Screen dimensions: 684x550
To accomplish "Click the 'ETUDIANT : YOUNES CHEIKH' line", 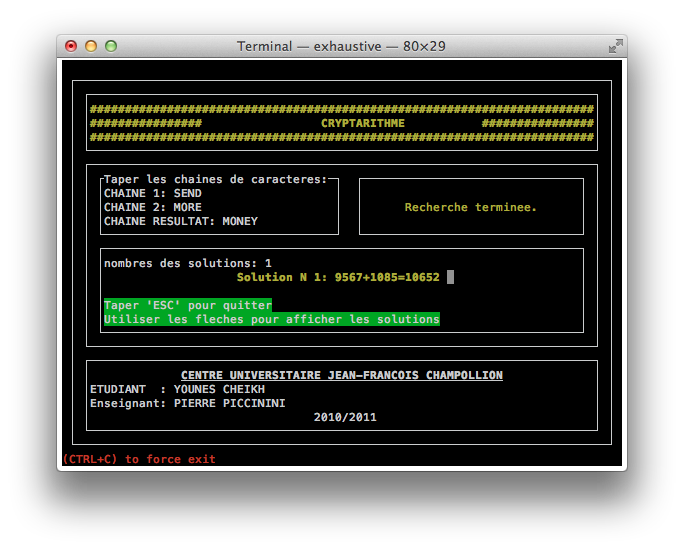I will [177, 389].
